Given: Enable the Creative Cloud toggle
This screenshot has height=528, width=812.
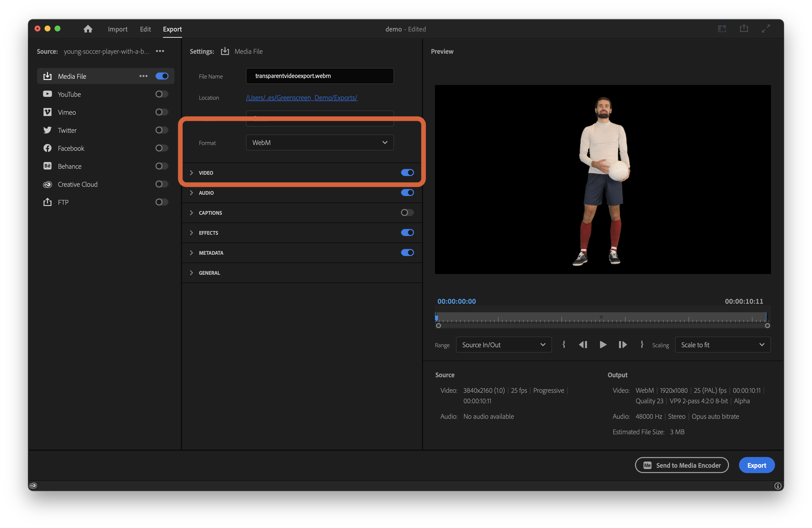Looking at the screenshot, I should [x=162, y=184].
